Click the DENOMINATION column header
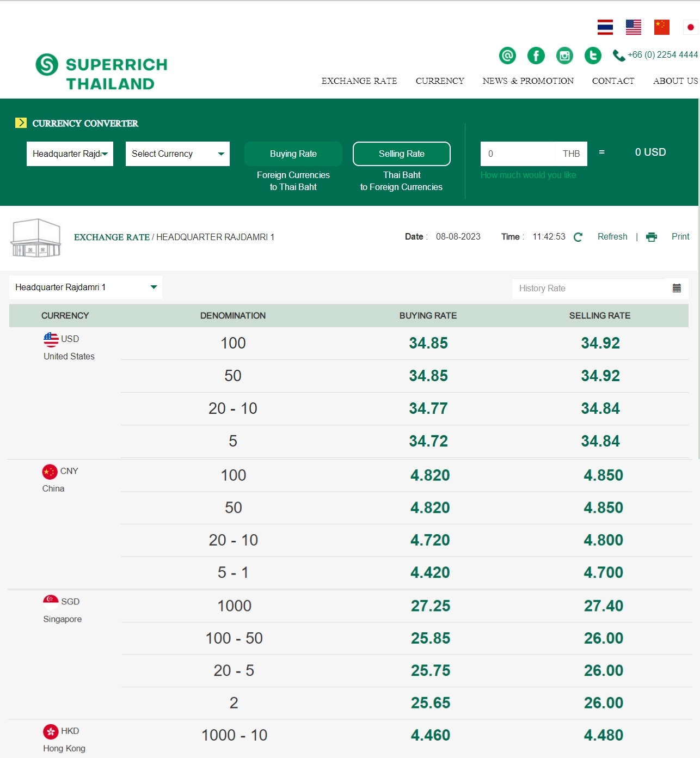 coord(233,316)
